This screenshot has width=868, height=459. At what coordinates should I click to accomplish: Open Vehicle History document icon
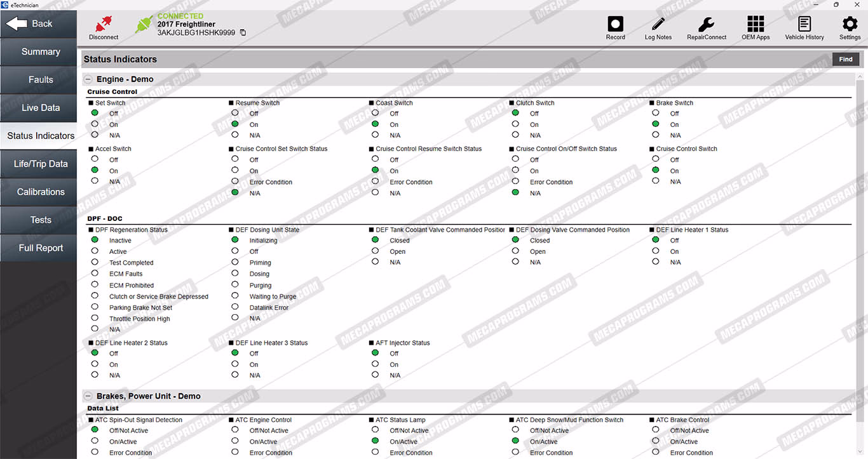pos(804,25)
